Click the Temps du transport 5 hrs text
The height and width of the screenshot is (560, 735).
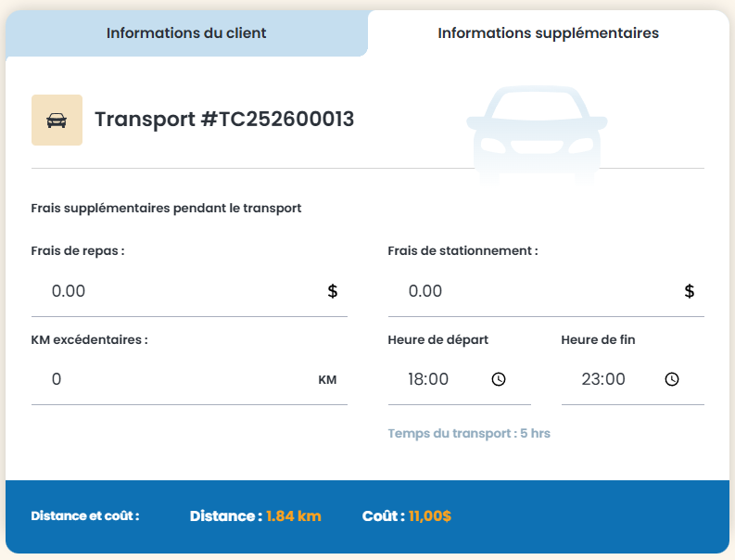(469, 433)
